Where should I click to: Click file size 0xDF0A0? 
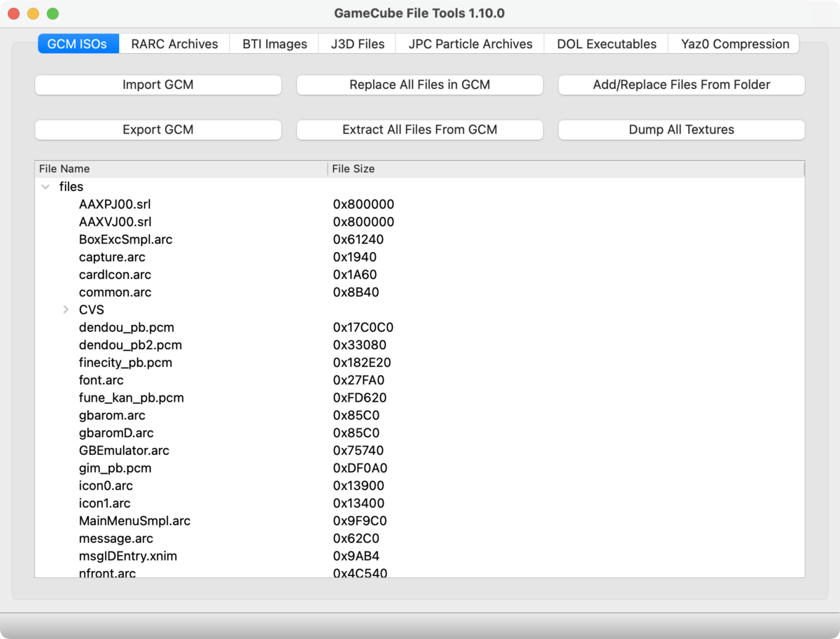coord(360,468)
